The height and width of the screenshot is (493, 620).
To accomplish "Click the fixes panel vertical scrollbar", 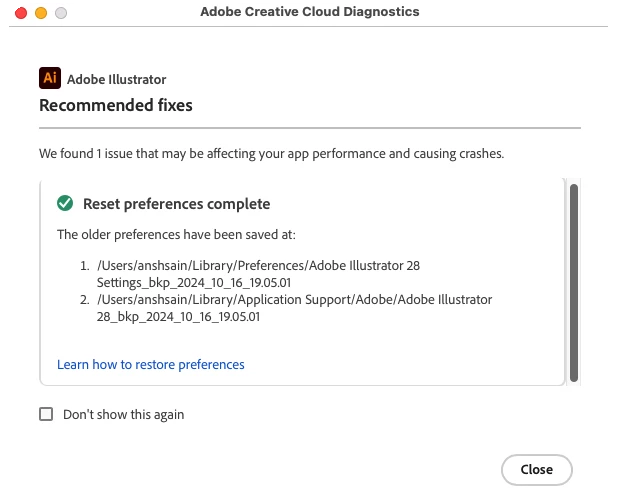I will (573, 280).
